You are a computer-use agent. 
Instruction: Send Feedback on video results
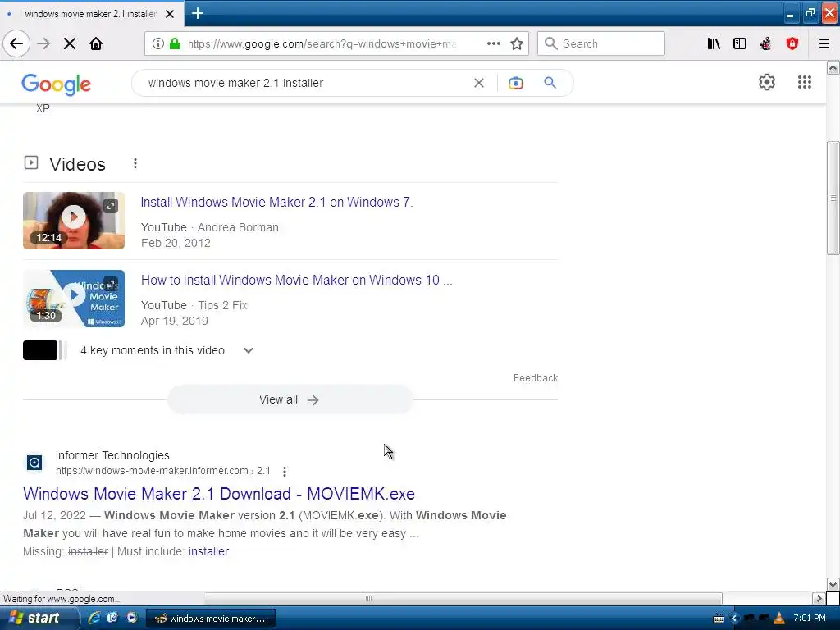pyautogui.click(x=535, y=377)
